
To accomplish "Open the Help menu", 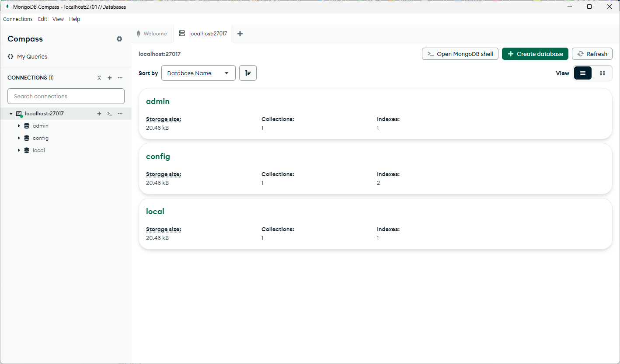I will tap(75, 19).
